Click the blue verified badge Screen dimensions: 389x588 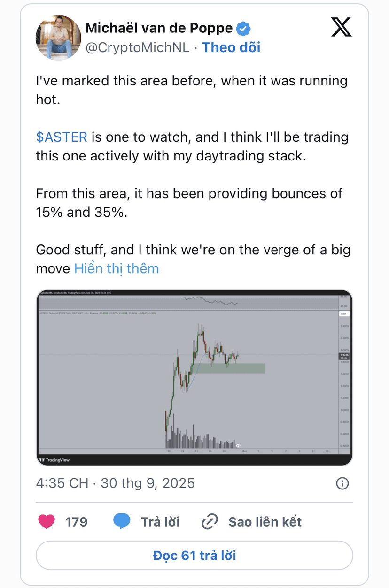(x=243, y=29)
